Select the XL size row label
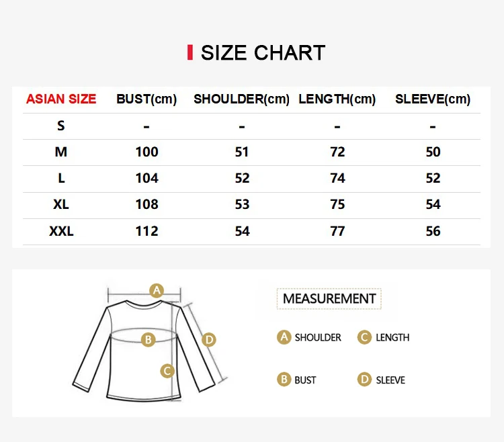The height and width of the screenshot is (442, 504). (x=61, y=204)
